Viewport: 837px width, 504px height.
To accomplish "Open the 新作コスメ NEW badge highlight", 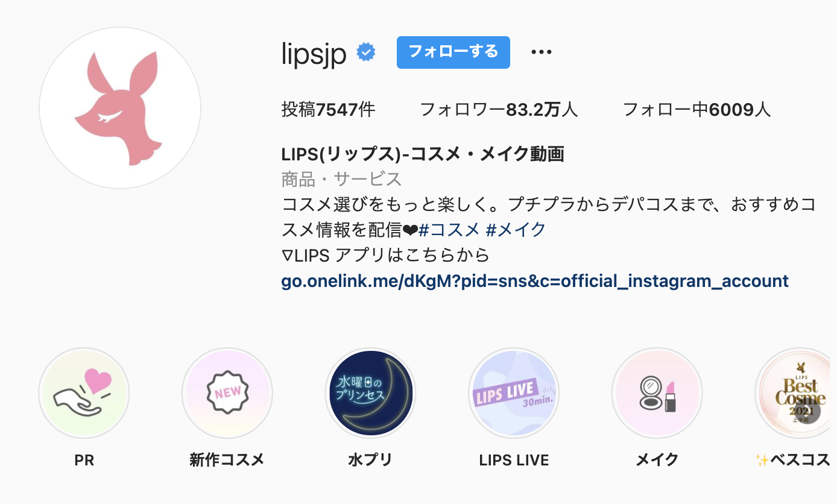I will (x=227, y=393).
